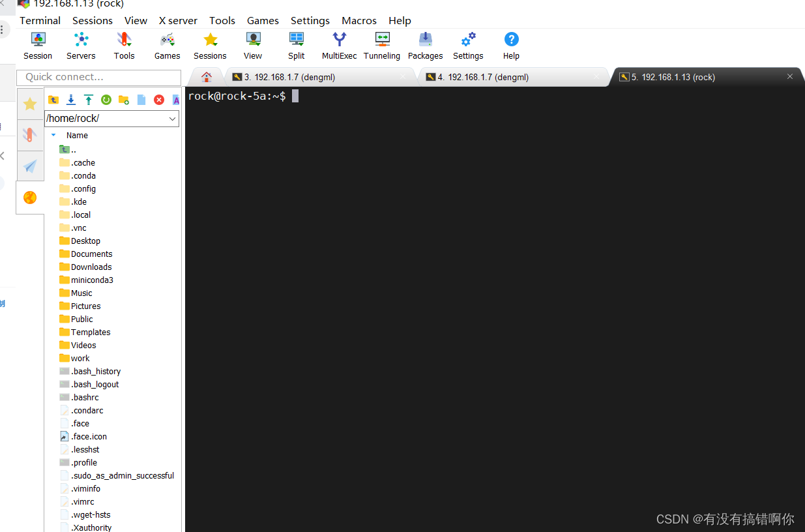Image resolution: width=805 pixels, height=532 pixels.
Task: Download selected files via SFTP toolbar
Action: click(71, 100)
